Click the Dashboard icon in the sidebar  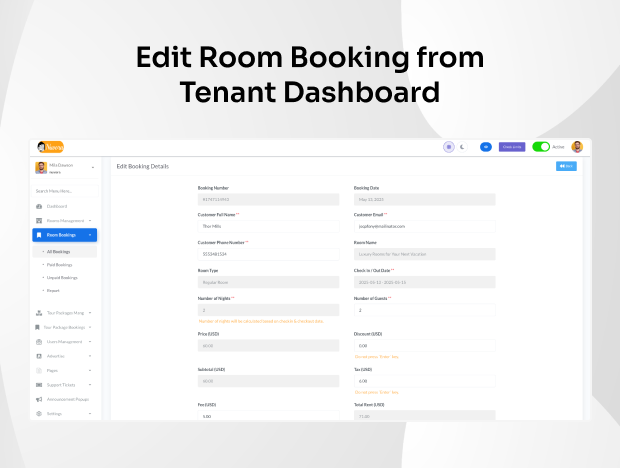(39, 206)
